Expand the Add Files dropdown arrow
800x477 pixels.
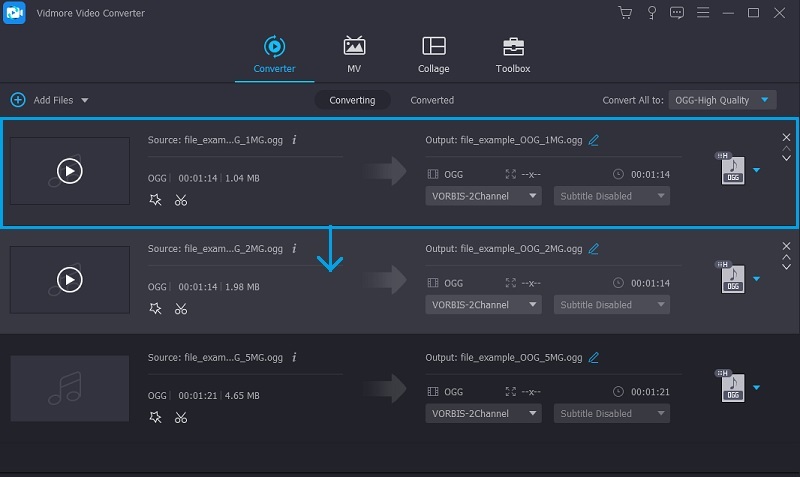pos(85,101)
